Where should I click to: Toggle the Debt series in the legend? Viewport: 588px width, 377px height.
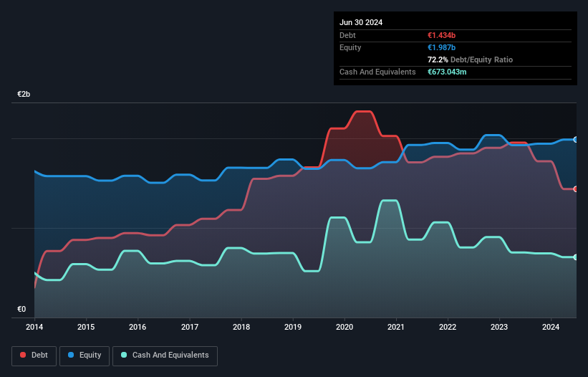click(34, 355)
